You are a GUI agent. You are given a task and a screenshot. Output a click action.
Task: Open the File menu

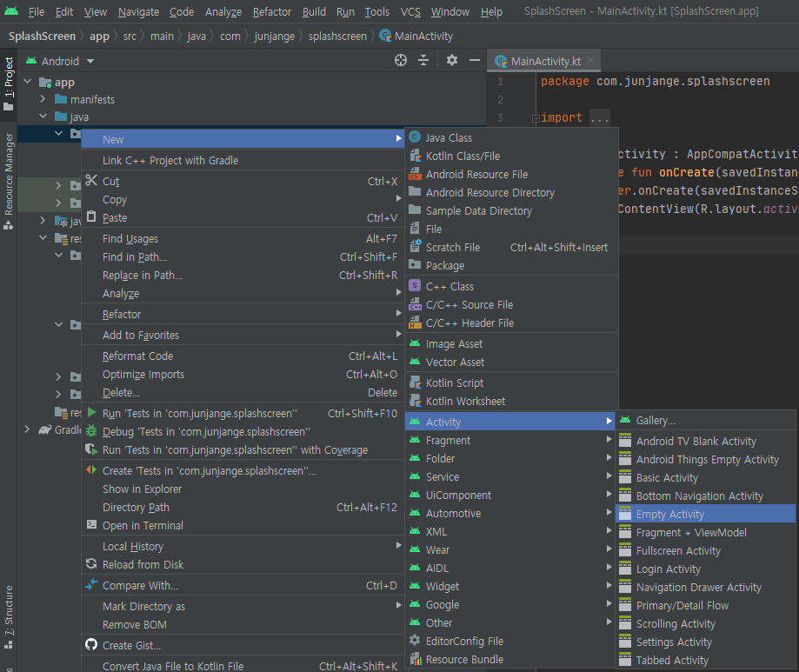pyautogui.click(x=37, y=11)
